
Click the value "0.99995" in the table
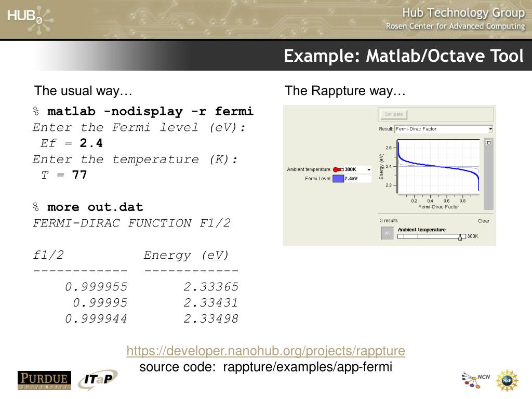coord(100,302)
